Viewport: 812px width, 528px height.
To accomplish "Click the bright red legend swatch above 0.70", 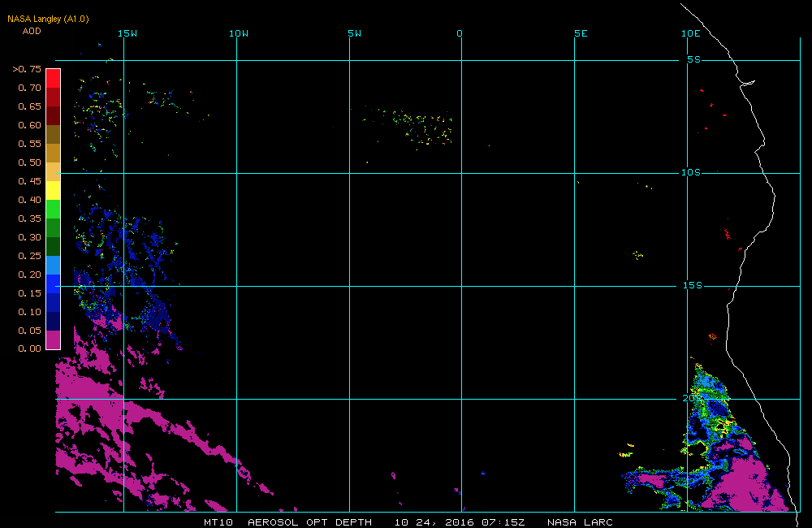I will tap(54, 78).
